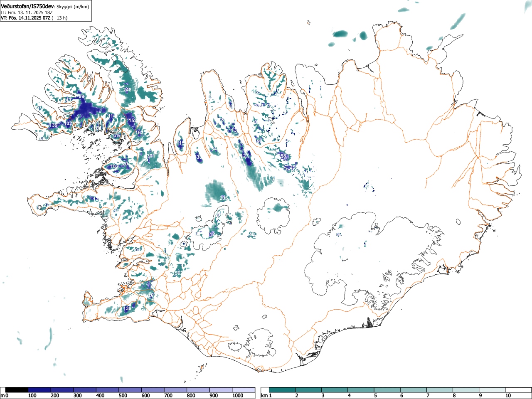
Task: Click the dark navy 100–200 m legend segment
Action: pos(39,390)
